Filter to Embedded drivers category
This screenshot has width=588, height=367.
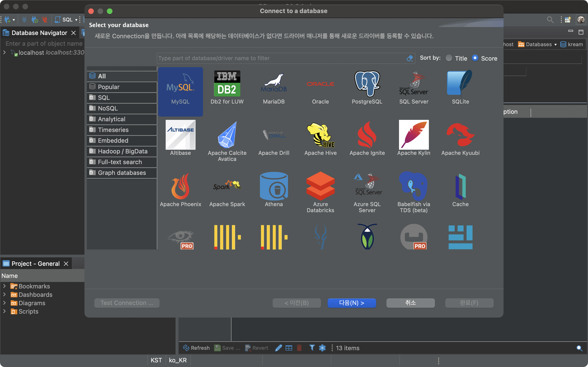122,140
